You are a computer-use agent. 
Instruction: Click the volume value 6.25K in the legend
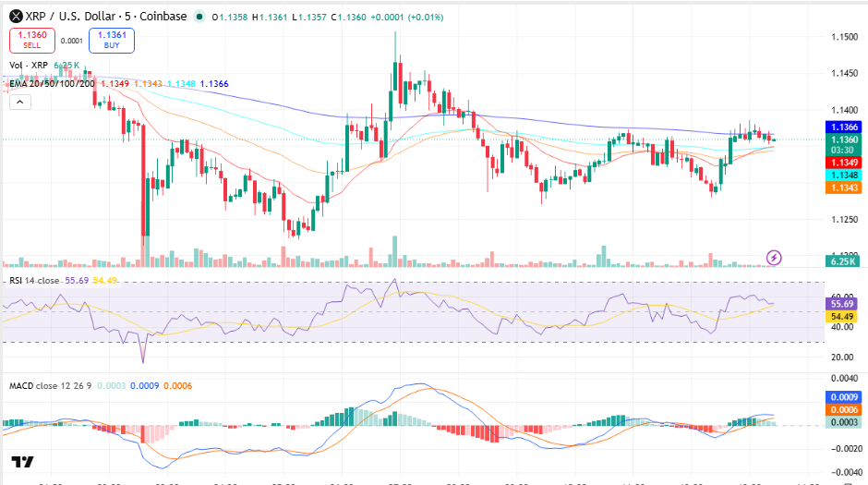66,66
